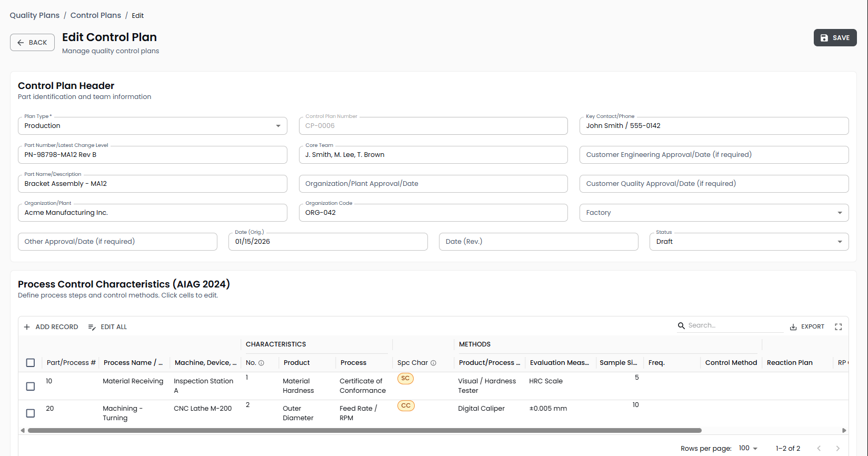Image resolution: width=868 pixels, height=456 pixels.
Task: Click the fullscreen toggle icon in table toolbar
Action: pos(838,327)
